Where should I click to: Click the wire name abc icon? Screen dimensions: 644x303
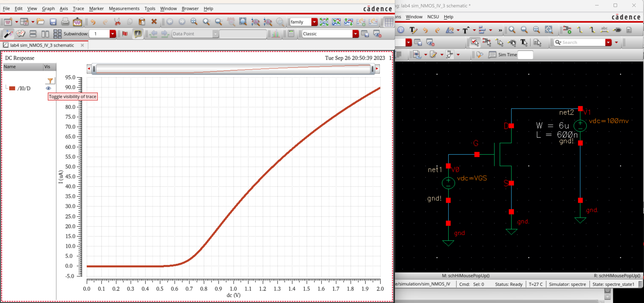coord(604,30)
